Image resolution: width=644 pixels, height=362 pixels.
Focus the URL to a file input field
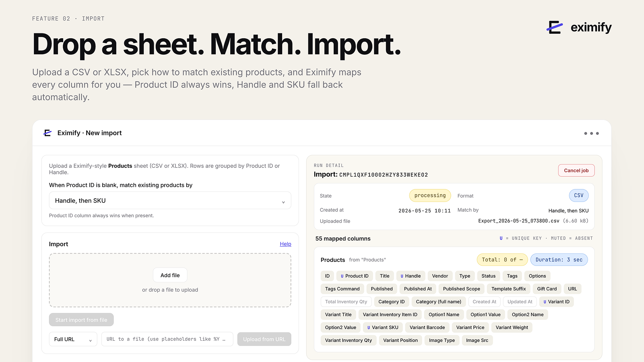click(167, 339)
